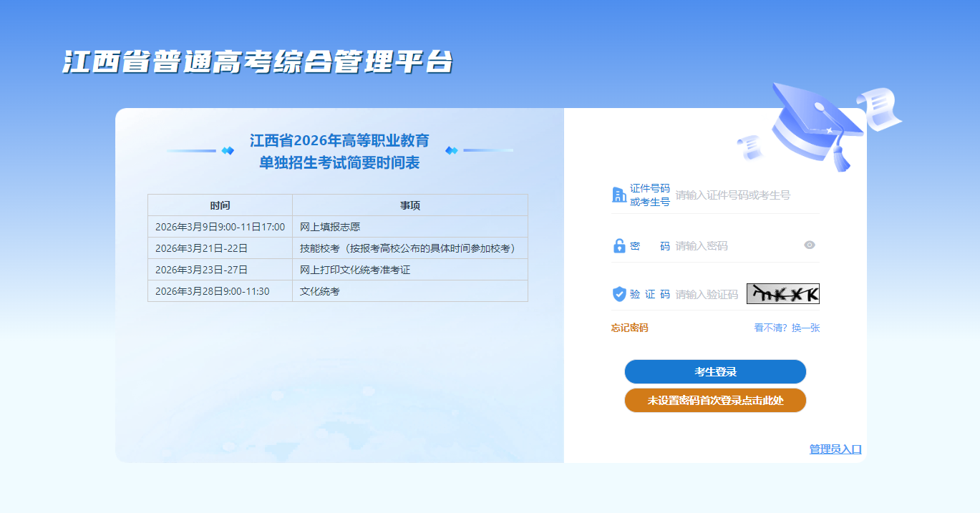Click the shield icon beside 验证码
Viewport: 980px width, 513px height.
(619, 294)
